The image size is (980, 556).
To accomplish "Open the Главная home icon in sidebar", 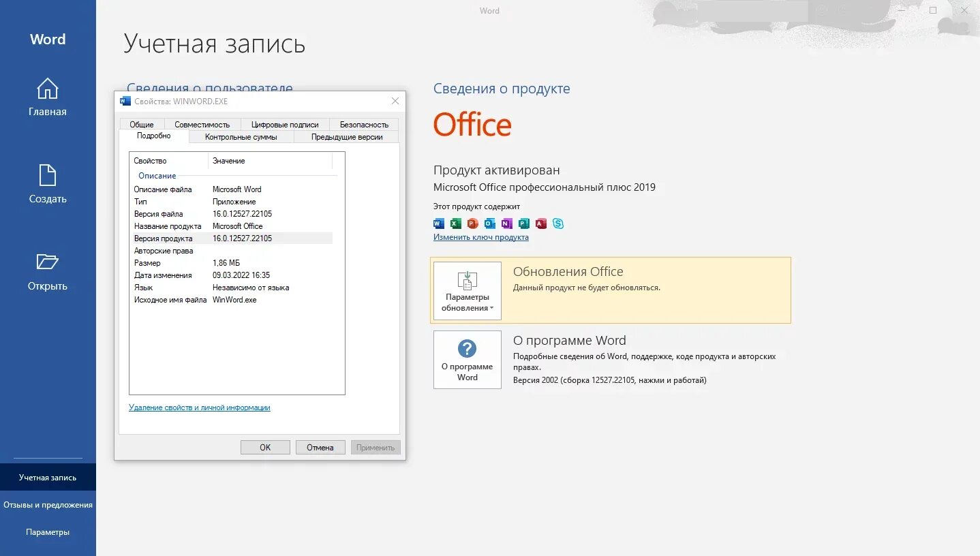I will [48, 89].
